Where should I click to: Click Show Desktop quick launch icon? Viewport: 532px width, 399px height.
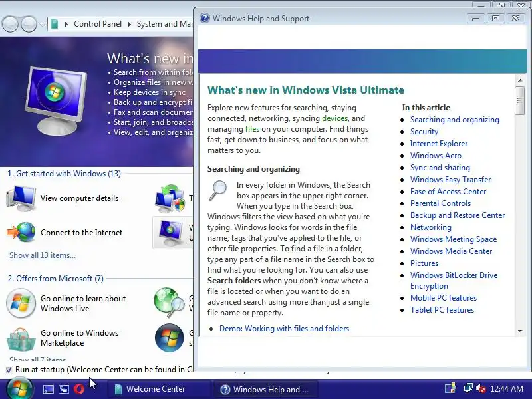(x=48, y=389)
